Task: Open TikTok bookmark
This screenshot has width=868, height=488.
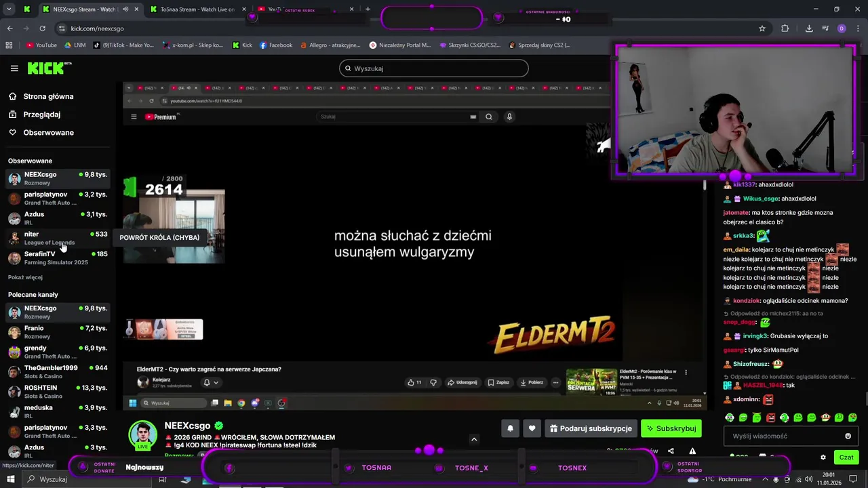Action: tap(124, 45)
